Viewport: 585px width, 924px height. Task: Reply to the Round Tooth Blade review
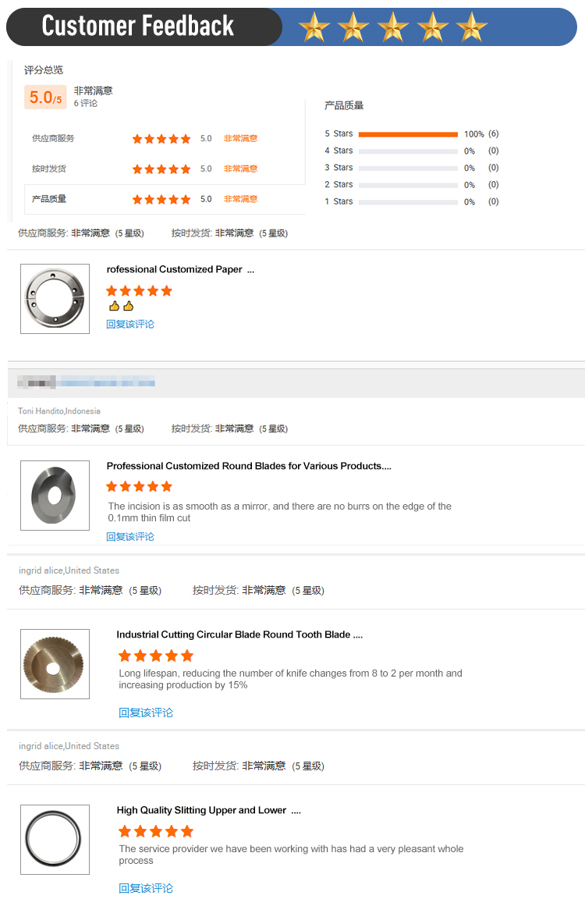146,713
